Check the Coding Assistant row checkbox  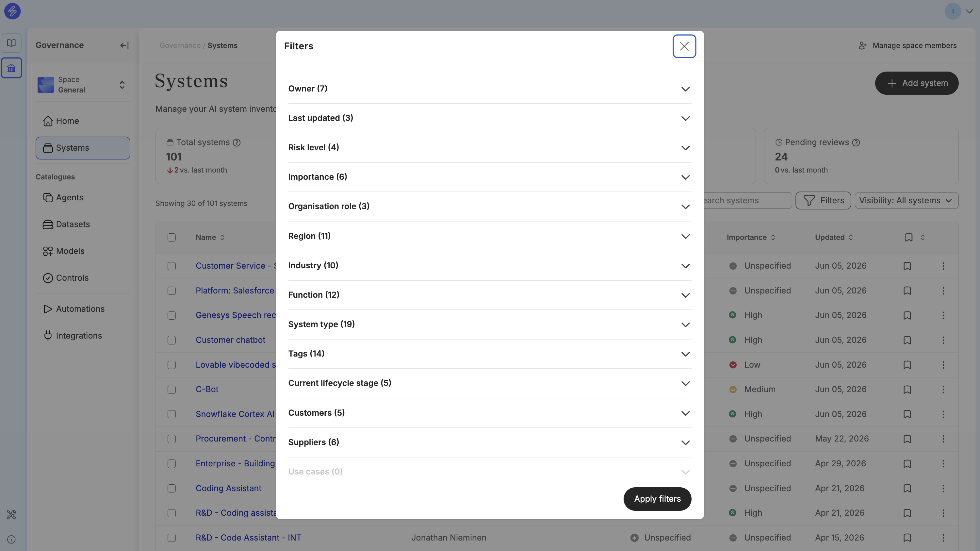171,489
